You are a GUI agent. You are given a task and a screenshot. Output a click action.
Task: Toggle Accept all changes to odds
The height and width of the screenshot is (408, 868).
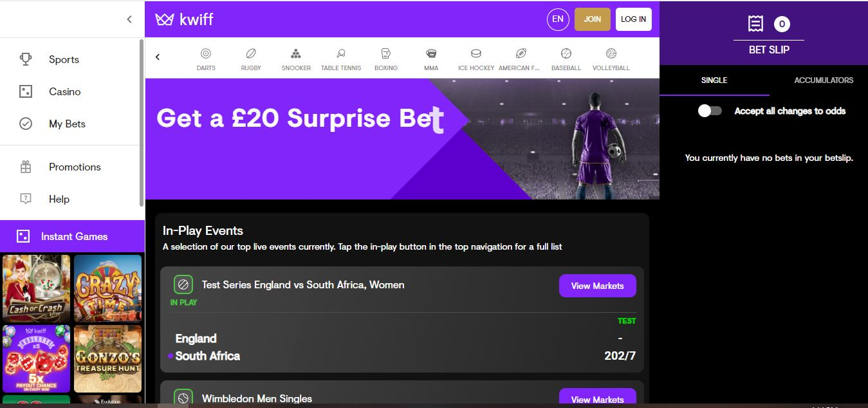tap(710, 111)
